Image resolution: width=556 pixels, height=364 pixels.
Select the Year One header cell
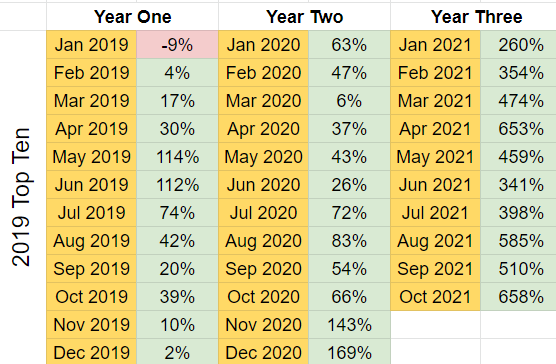[x=132, y=17]
